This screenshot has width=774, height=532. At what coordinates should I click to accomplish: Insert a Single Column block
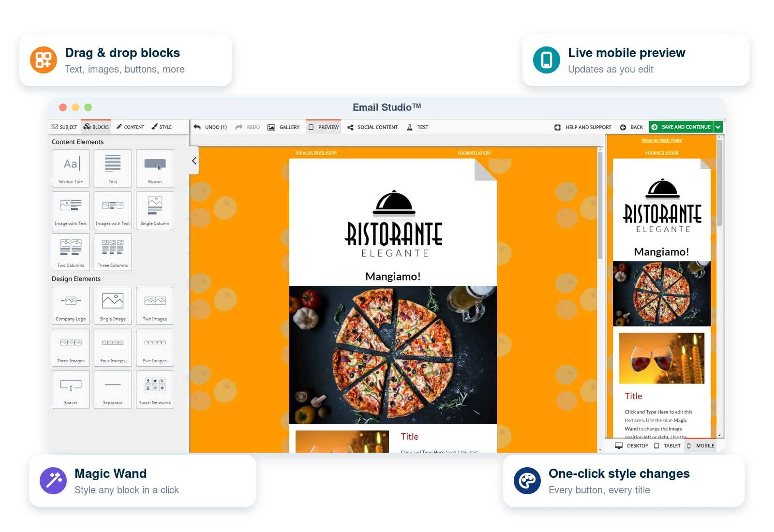click(x=155, y=210)
